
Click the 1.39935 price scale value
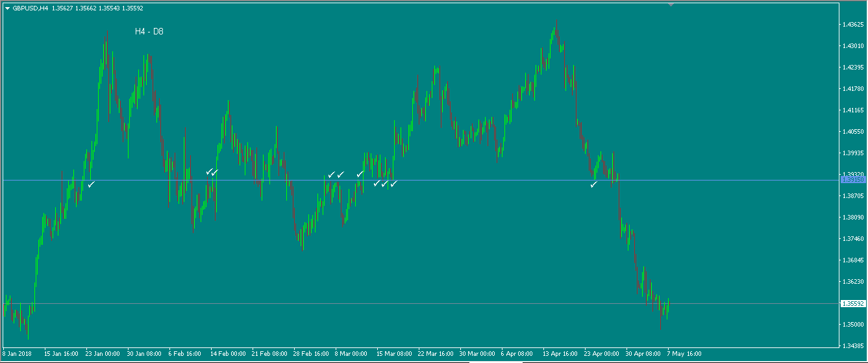pyautogui.click(x=852, y=153)
